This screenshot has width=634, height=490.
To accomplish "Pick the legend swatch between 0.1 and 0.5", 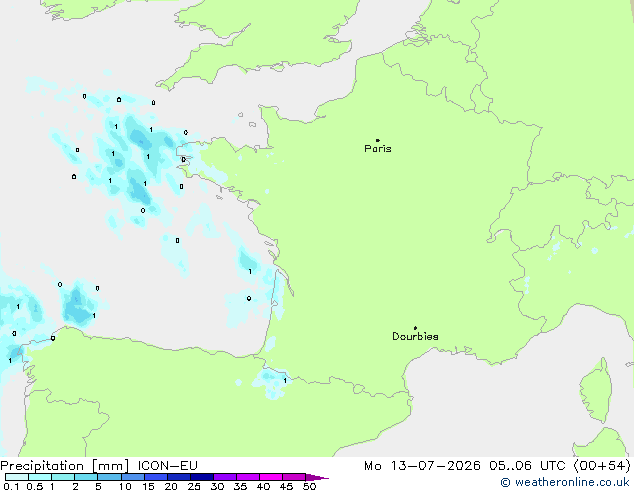I will (17, 477).
